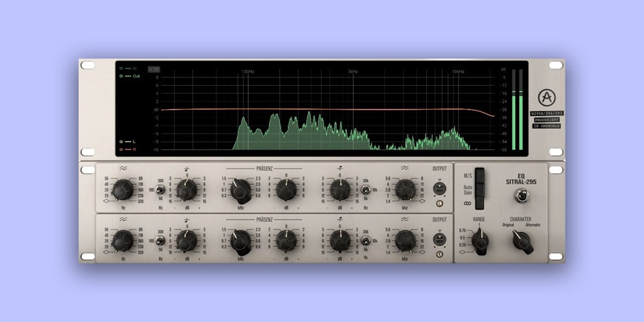Open the display range dropdown showing 10

click(153, 69)
